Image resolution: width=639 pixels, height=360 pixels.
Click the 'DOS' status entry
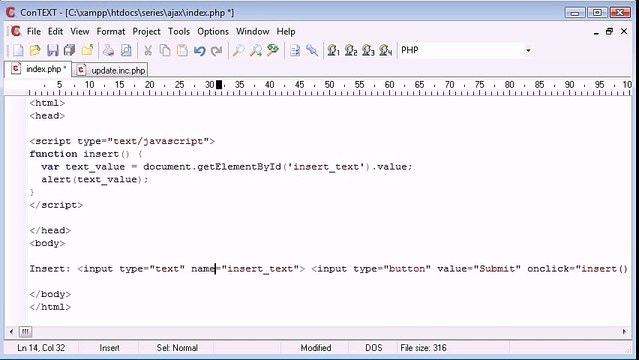[x=374, y=348]
